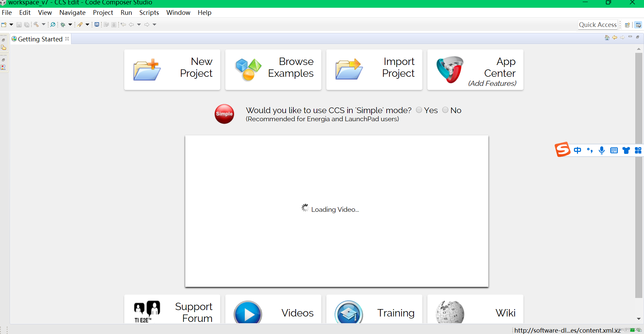Image resolution: width=644 pixels, height=334 pixels.
Task: Click the scrollbar up arrow
Action: click(639, 49)
